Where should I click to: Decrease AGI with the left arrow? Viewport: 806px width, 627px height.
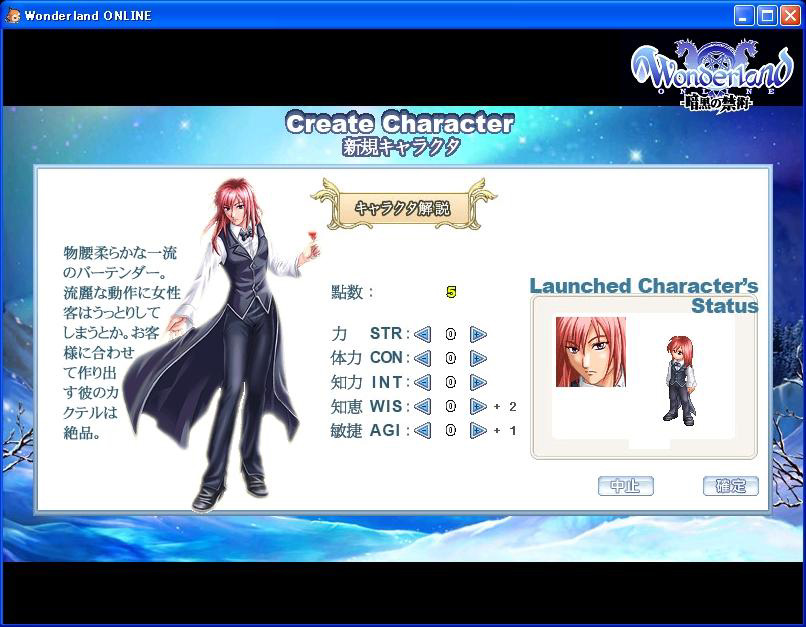423,430
